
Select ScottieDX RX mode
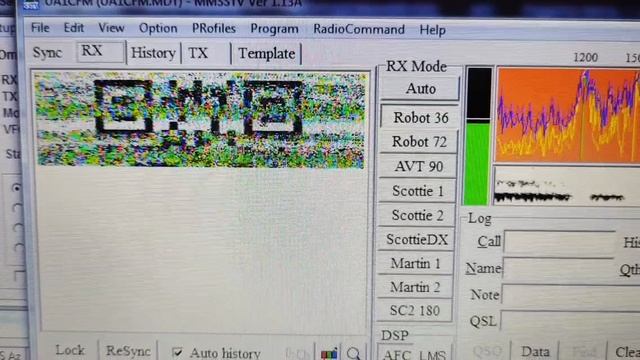(x=416, y=239)
